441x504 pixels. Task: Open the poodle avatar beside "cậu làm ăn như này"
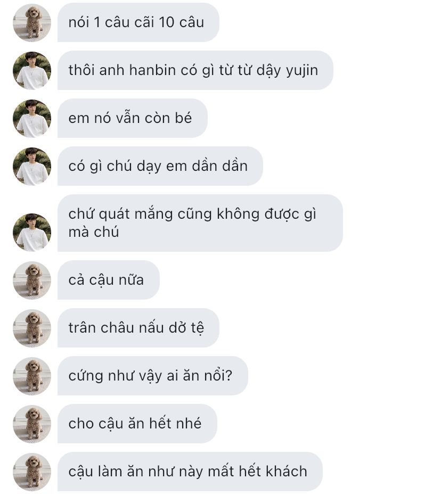tap(32, 472)
